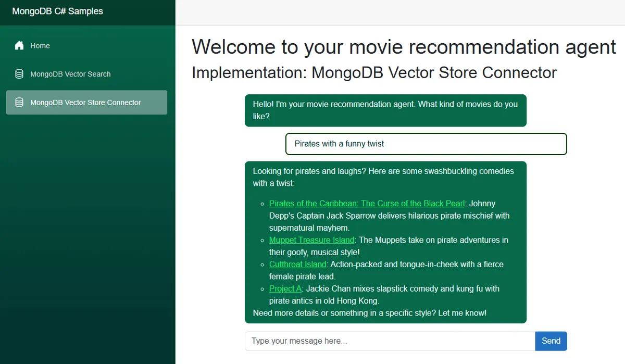This screenshot has width=625, height=364.
Task: Click the 'Looking for pirates and laughs?' intro text
Action: 383,177
